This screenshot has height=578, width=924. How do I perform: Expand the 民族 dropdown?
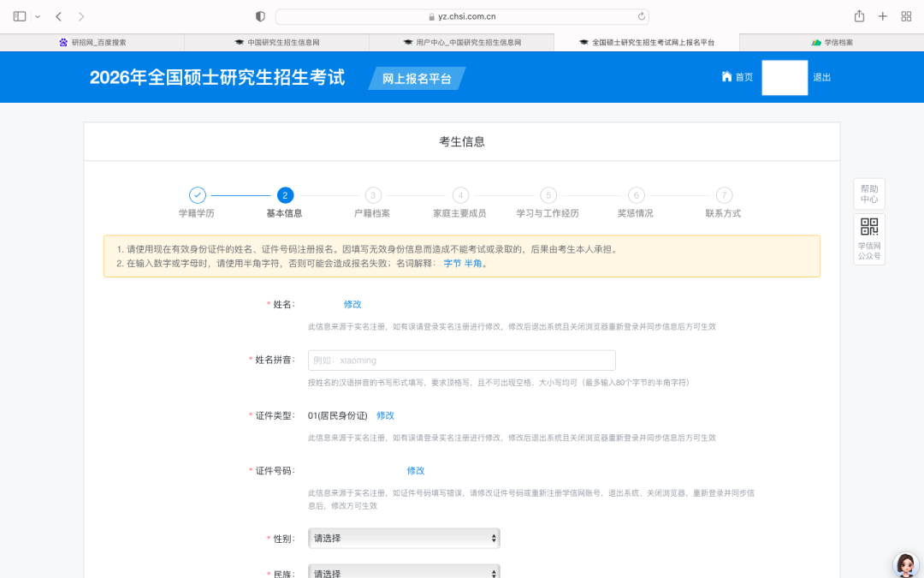click(x=404, y=572)
